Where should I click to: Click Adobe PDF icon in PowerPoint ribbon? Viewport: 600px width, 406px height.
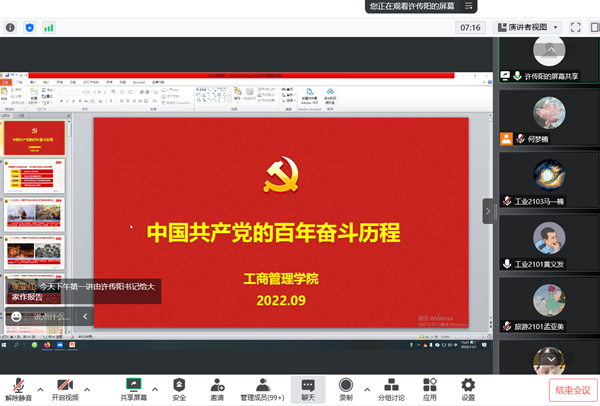pos(310,96)
